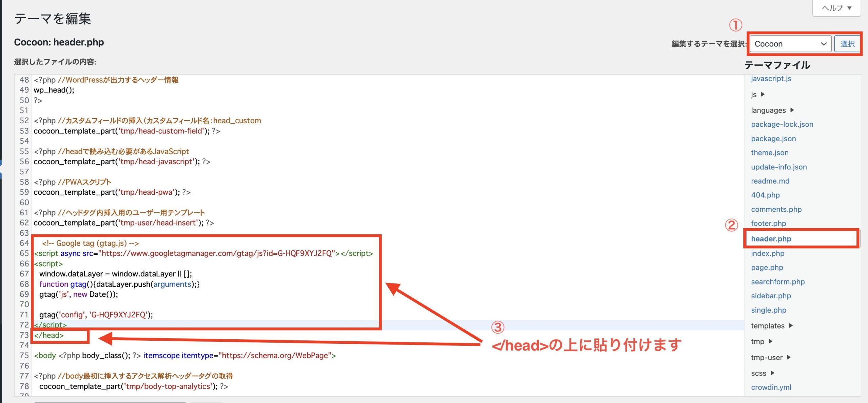Open package.json file

(773, 139)
